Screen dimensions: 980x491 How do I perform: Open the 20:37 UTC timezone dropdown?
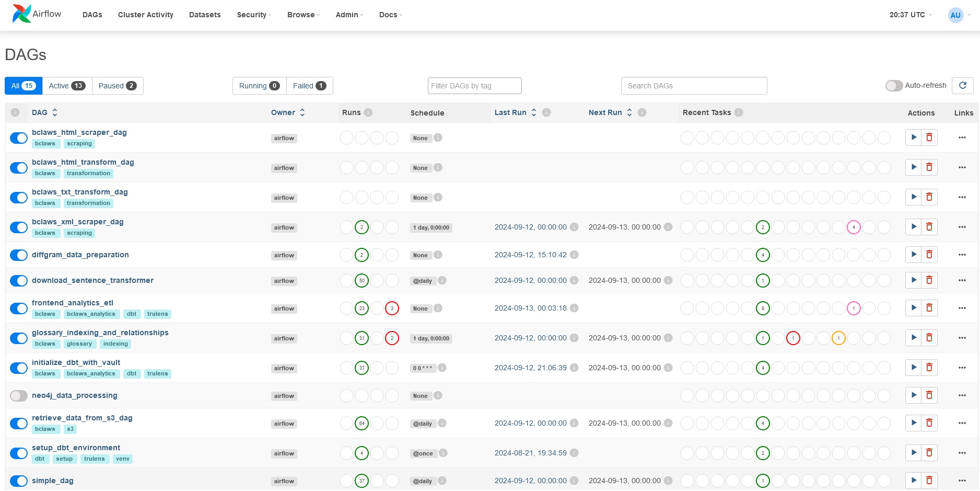pyautogui.click(x=911, y=15)
